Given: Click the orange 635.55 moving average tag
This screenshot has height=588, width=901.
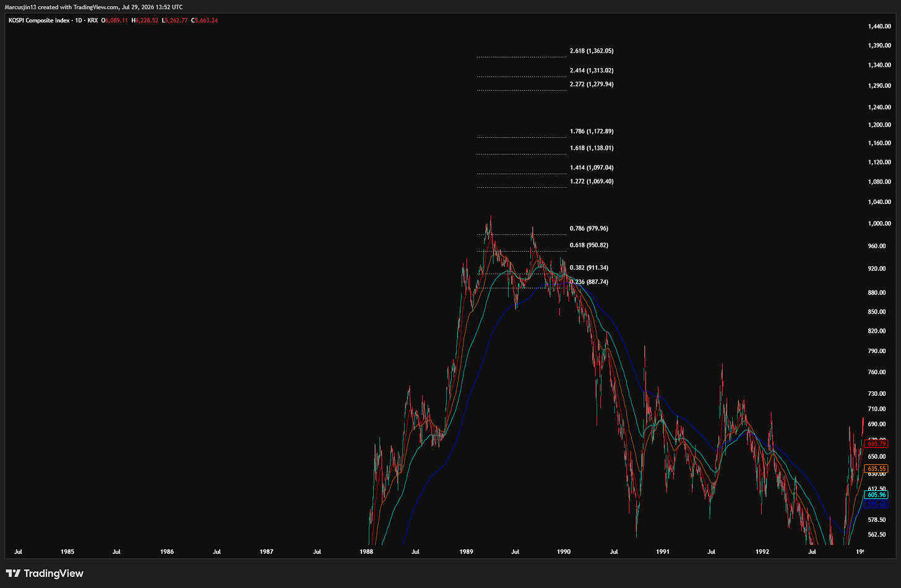Looking at the screenshot, I should tap(877, 469).
